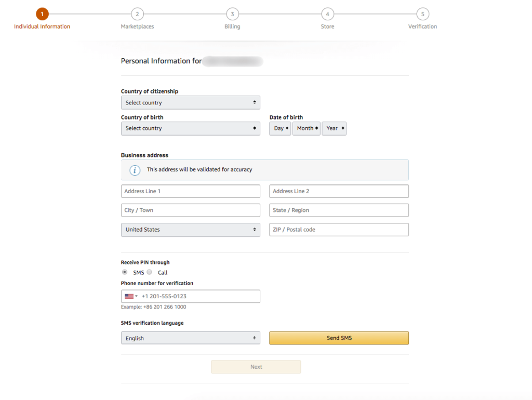Click step 4 Store circle
The image size is (532, 400).
(x=327, y=14)
